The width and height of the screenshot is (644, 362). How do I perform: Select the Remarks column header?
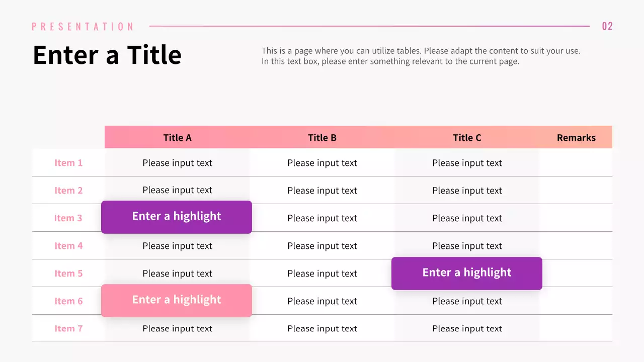576,138
